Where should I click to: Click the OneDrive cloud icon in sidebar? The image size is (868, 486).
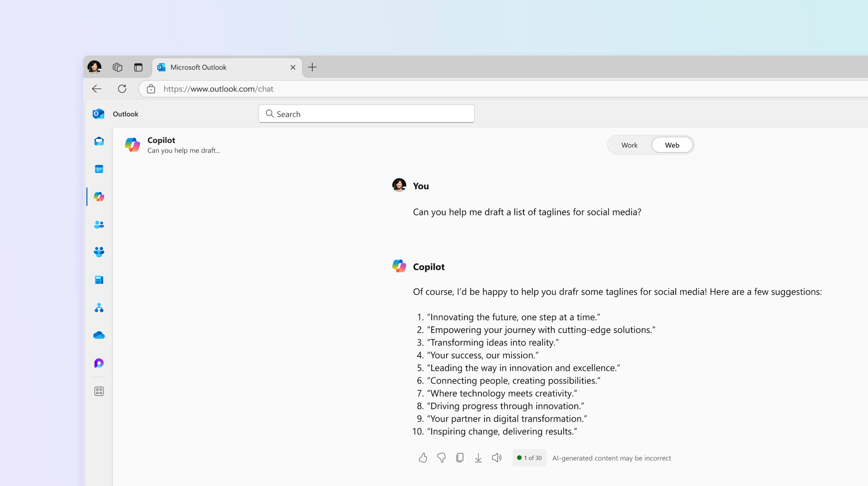coord(99,335)
